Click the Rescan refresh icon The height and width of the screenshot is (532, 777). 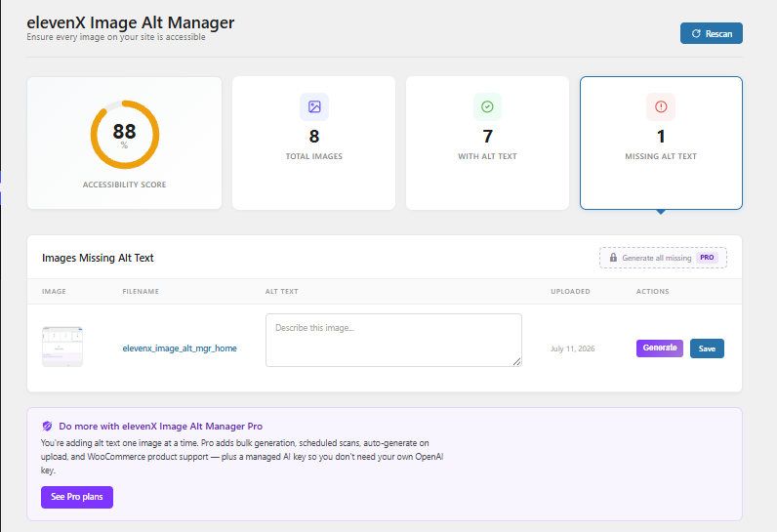point(696,34)
